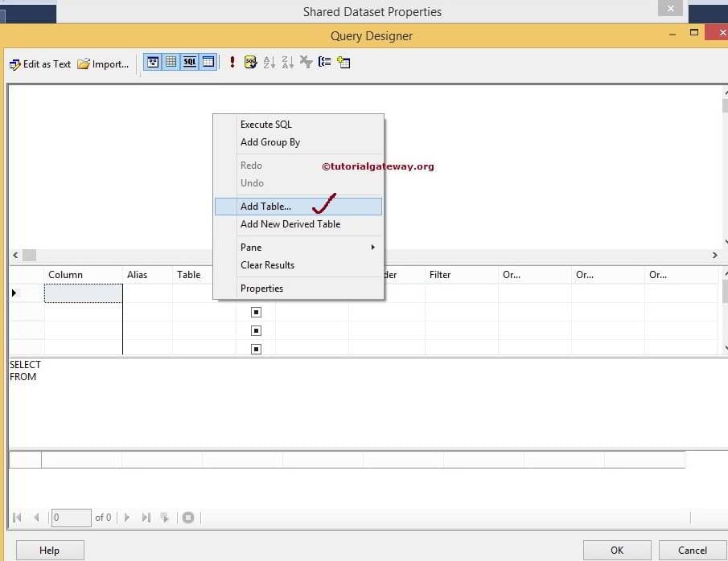The width and height of the screenshot is (728, 561).
Task: Toggle second row output checkbox
Action: (256, 313)
